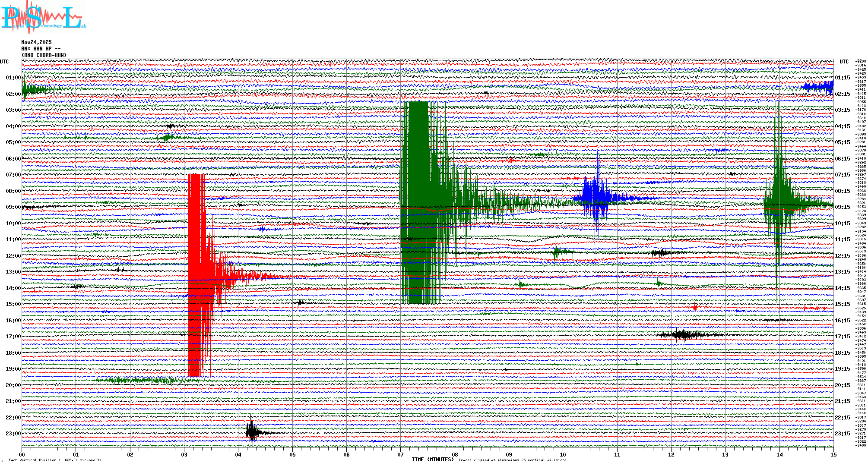This screenshot has width=868, height=466.
Task: Click the UTC label at top right
Action: pos(844,62)
